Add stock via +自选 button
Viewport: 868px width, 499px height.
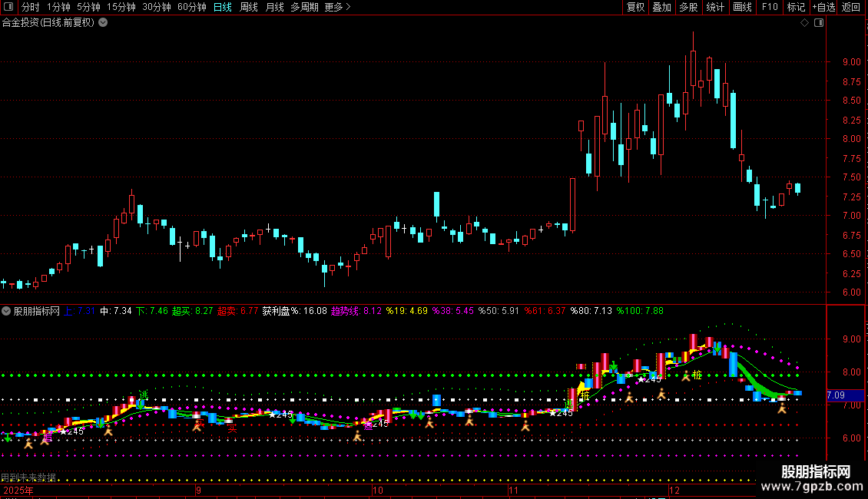coord(823,7)
